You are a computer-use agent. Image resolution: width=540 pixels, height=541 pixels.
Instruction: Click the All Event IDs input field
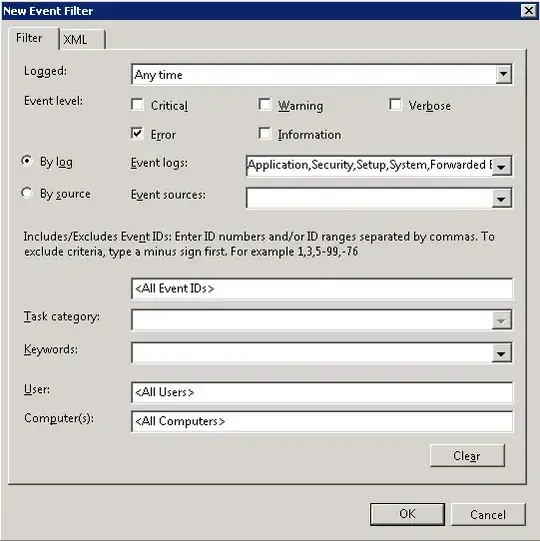coord(322,289)
